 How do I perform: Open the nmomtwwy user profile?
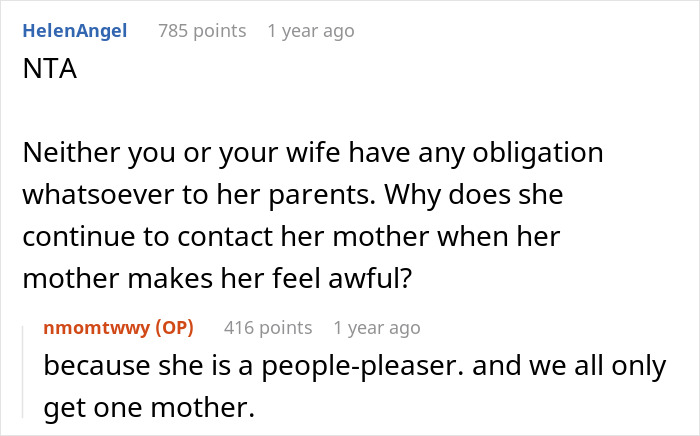click(96, 328)
